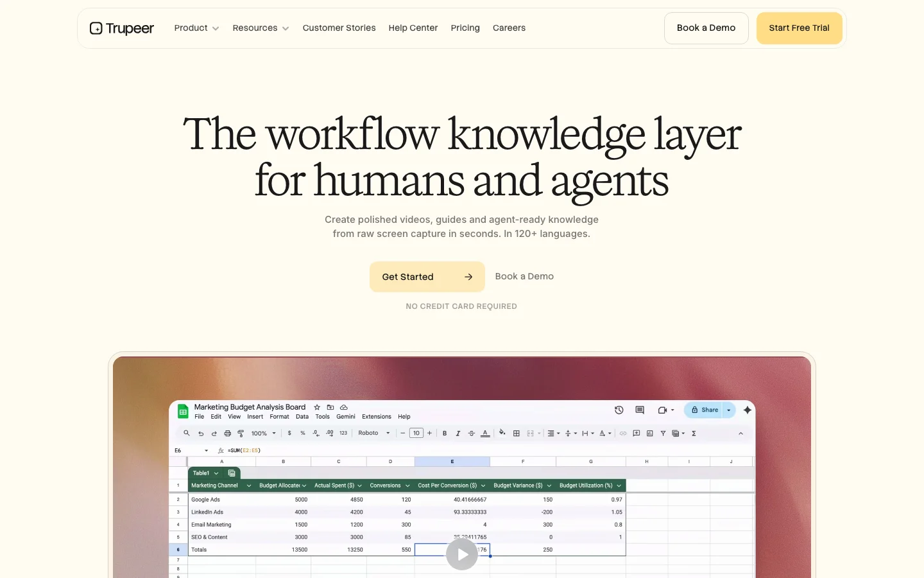Click the formula bar showing =SUM(E2:E5)
This screenshot has height=578, width=924.
tap(244, 451)
